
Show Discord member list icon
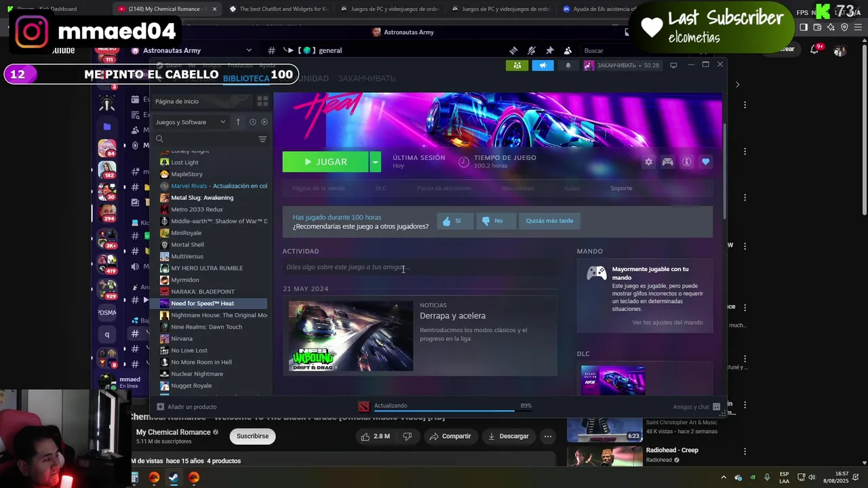pos(568,50)
